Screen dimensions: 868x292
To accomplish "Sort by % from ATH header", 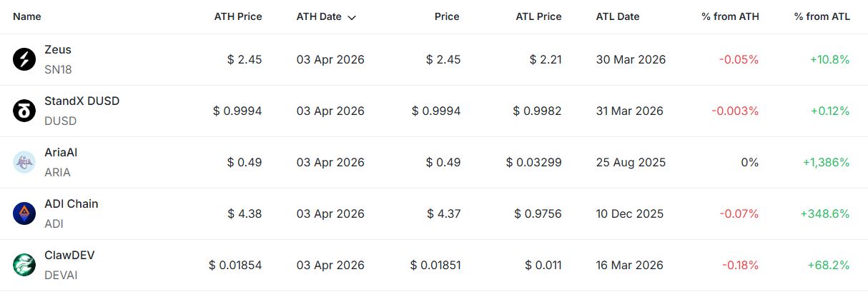I will 730,16.
